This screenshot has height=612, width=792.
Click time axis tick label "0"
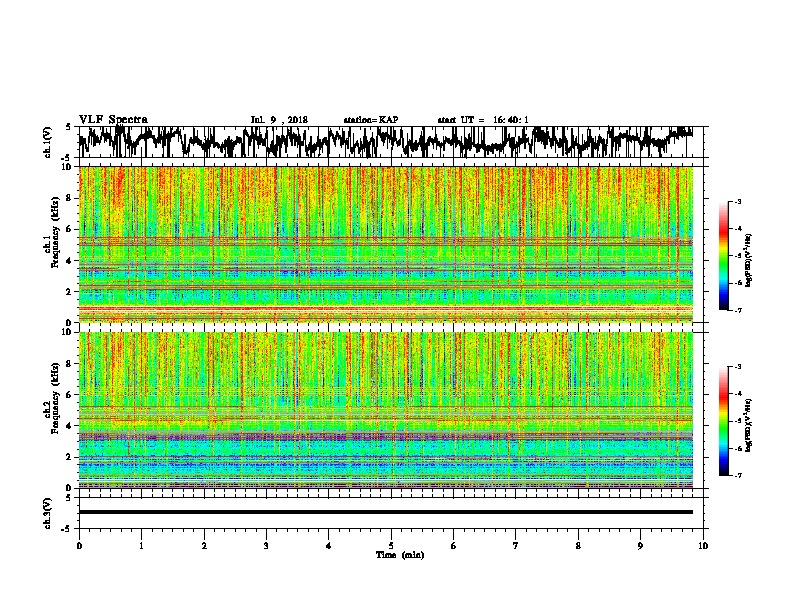coord(79,546)
